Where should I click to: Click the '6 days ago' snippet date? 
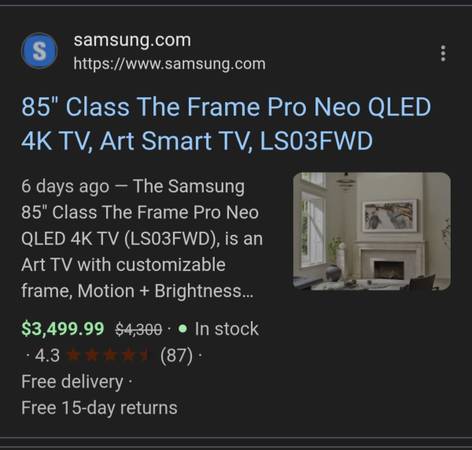(x=65, y=186)
